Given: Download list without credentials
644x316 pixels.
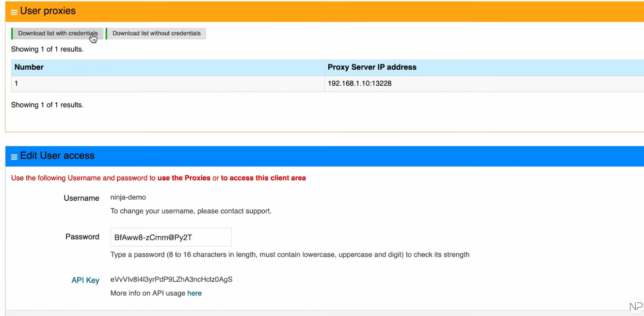Looking at the screenshot, I should point(156,33).
